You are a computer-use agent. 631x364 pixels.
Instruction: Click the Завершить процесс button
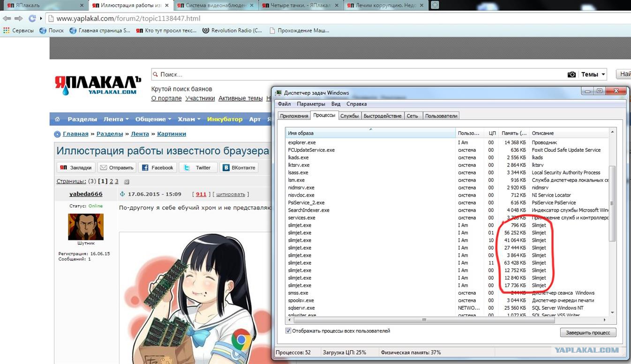click(x=588, y=333)
